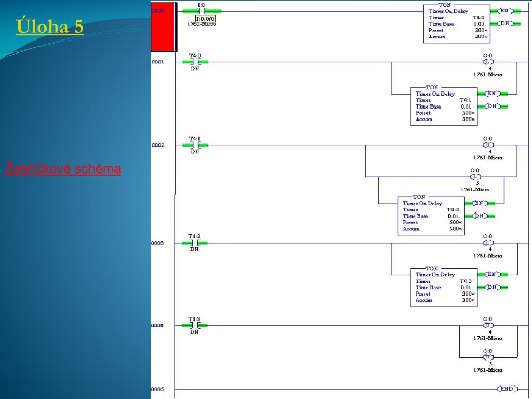Click the Preset value 500 in timer T4:1
The image size is (532, 399).
click(x=468, y=113)
